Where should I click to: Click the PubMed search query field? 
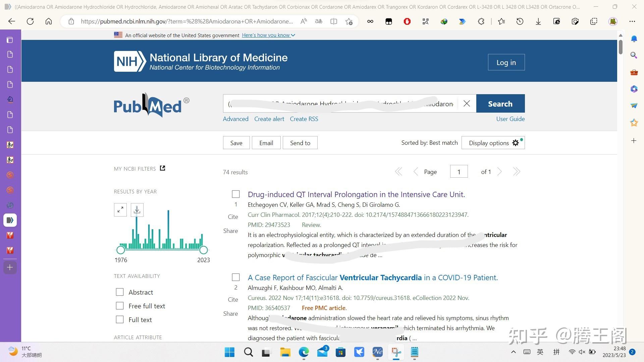point(340,104)
